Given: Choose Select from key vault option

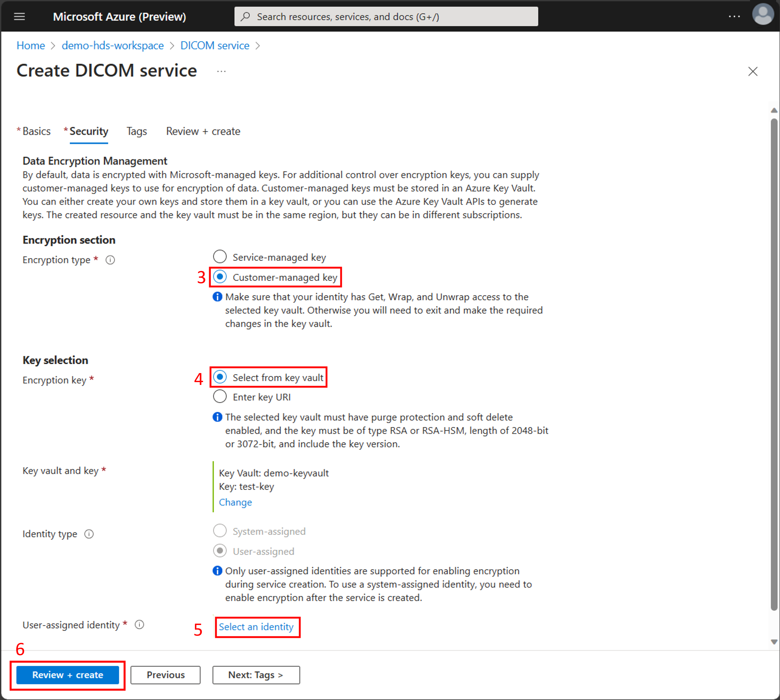Looking at the screenshot, I should tap(220, 377).
